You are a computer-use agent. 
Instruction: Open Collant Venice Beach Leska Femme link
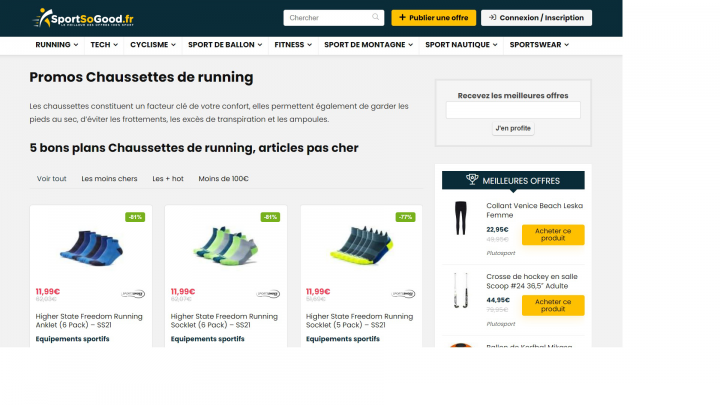click(x=534, y=210)
